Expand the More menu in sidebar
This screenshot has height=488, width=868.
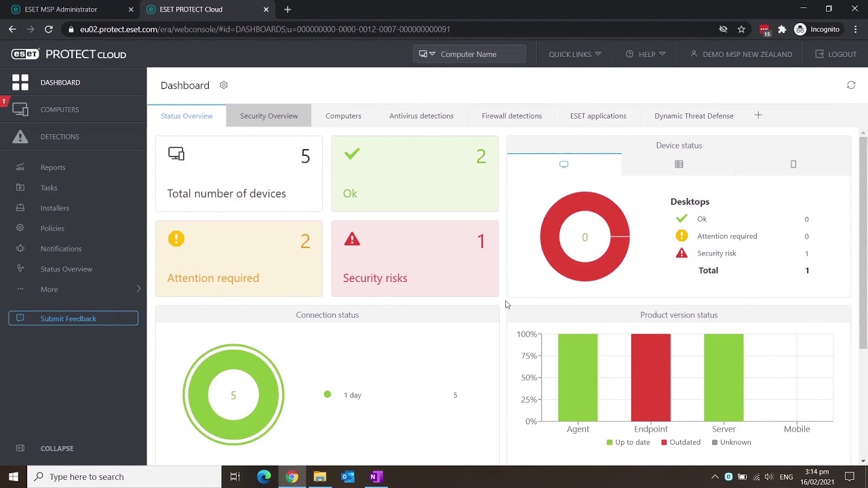coord(73,289)
